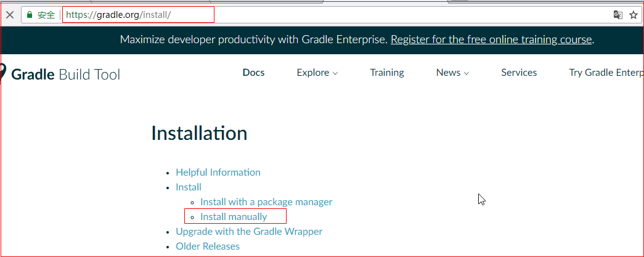Open the Docs page
Image resolution: width=644 pixels, height=257 pixels.
pos(253,73)
